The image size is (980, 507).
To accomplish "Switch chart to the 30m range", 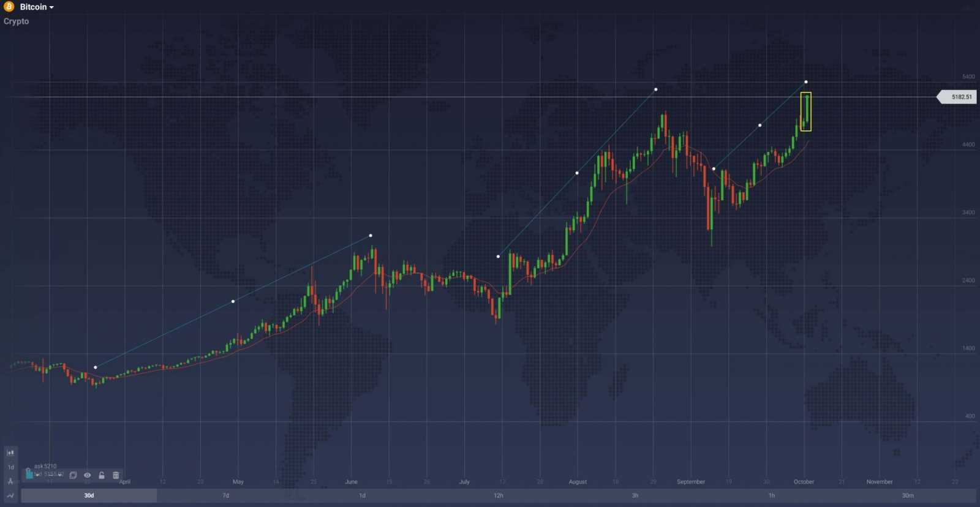I will [x=908, y=495].
